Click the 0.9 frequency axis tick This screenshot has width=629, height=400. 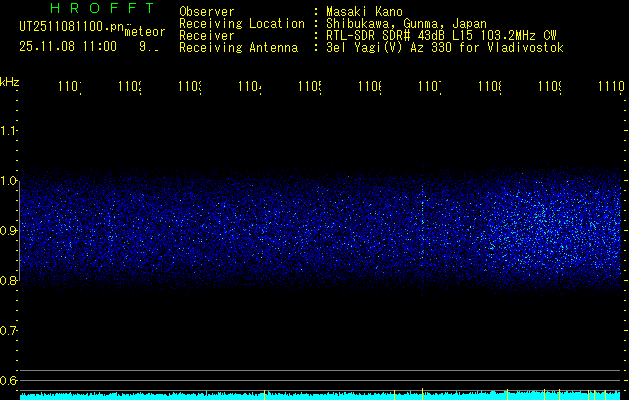(9, 231)
